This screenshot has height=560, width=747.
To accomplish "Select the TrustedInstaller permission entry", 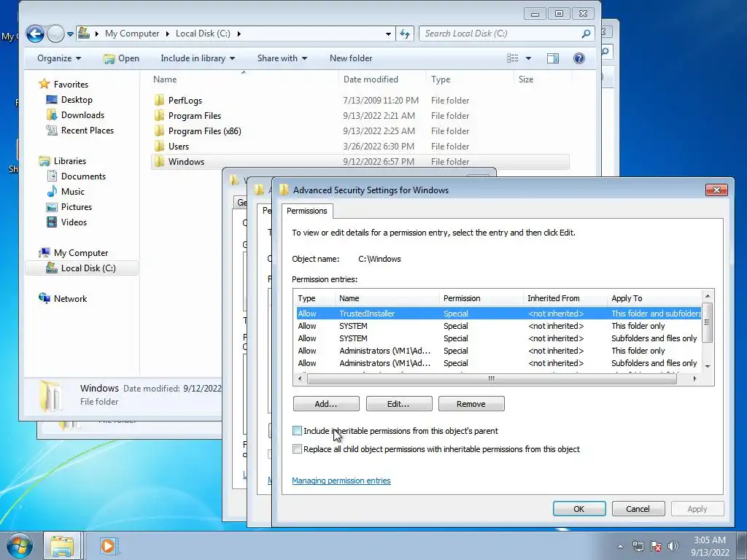I will pyautogui.click(x=498, y=314).
